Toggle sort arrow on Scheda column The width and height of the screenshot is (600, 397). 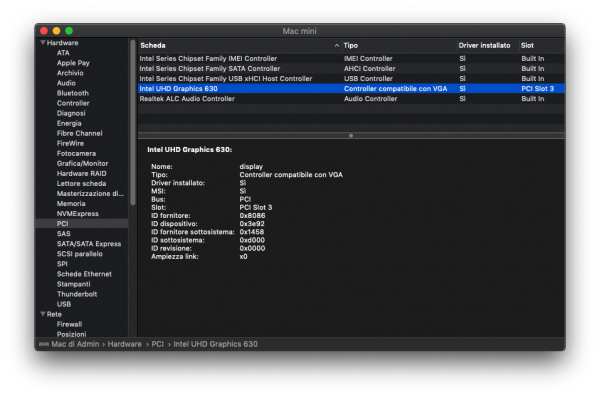tap(337, 45)
